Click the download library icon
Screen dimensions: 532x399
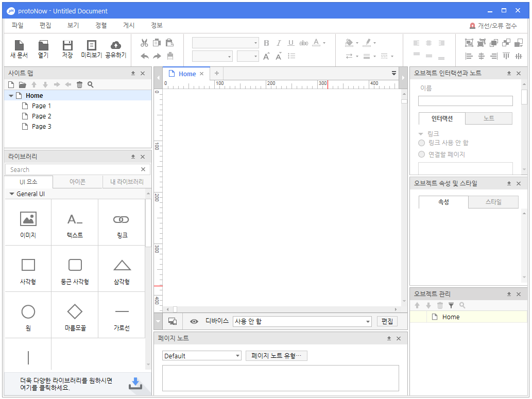coord(135,384)
